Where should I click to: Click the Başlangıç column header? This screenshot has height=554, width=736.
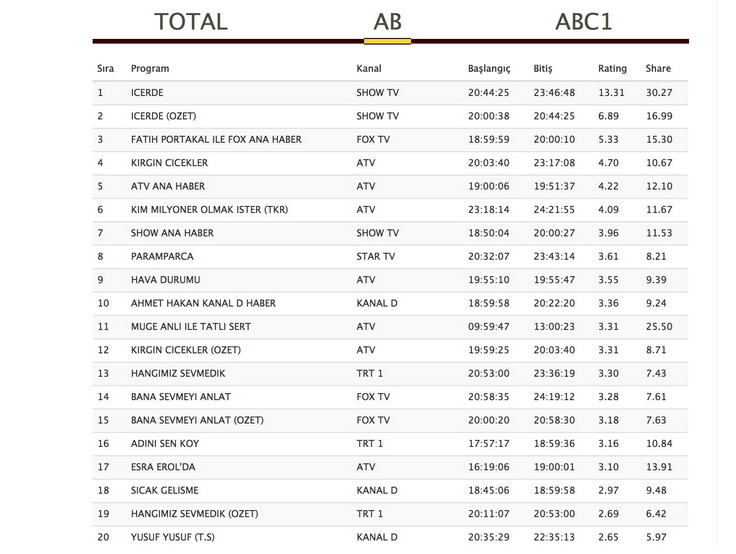[x=489, y=69]
